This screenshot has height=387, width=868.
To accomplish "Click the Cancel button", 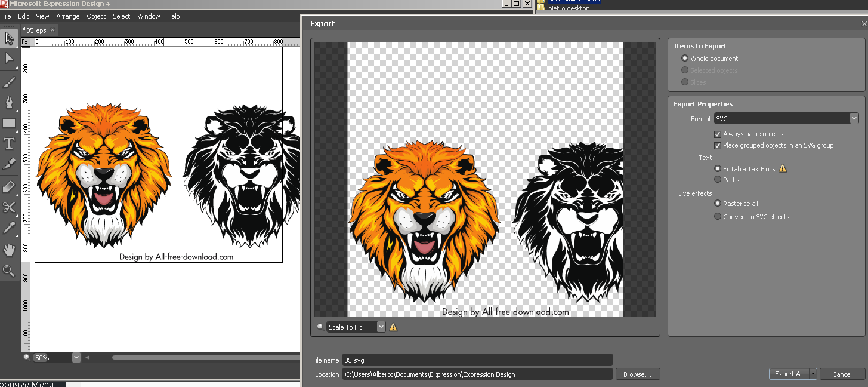I will point(842,374).
